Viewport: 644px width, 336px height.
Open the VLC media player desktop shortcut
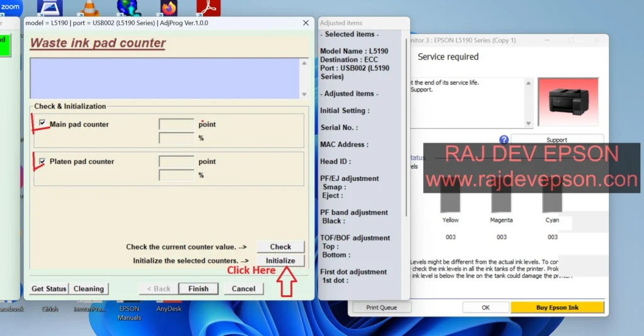[x=91, y=8]
